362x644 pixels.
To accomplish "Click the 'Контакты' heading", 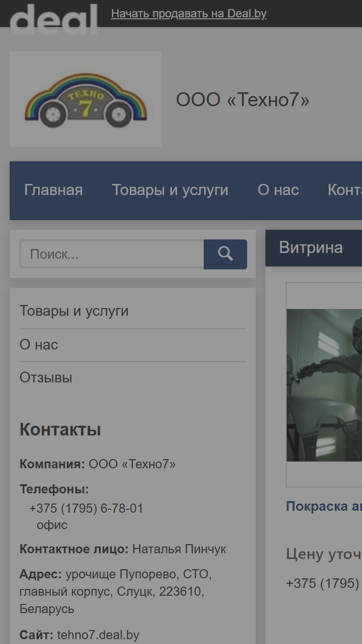I will coord(60,430).
